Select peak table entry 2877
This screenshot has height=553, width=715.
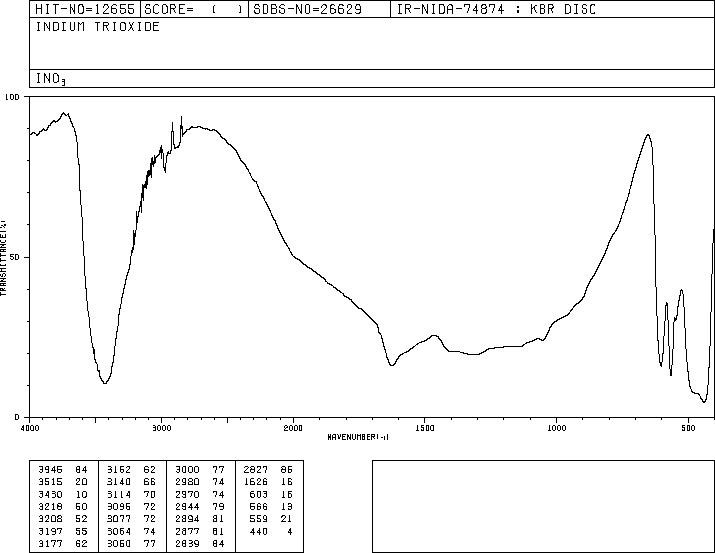coord(187,531)
